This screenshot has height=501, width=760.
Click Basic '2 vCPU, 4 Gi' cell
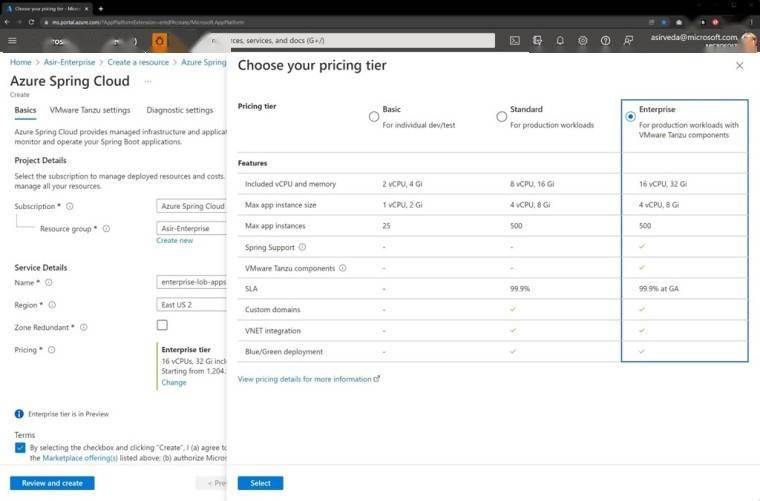[x=402, y=184]
